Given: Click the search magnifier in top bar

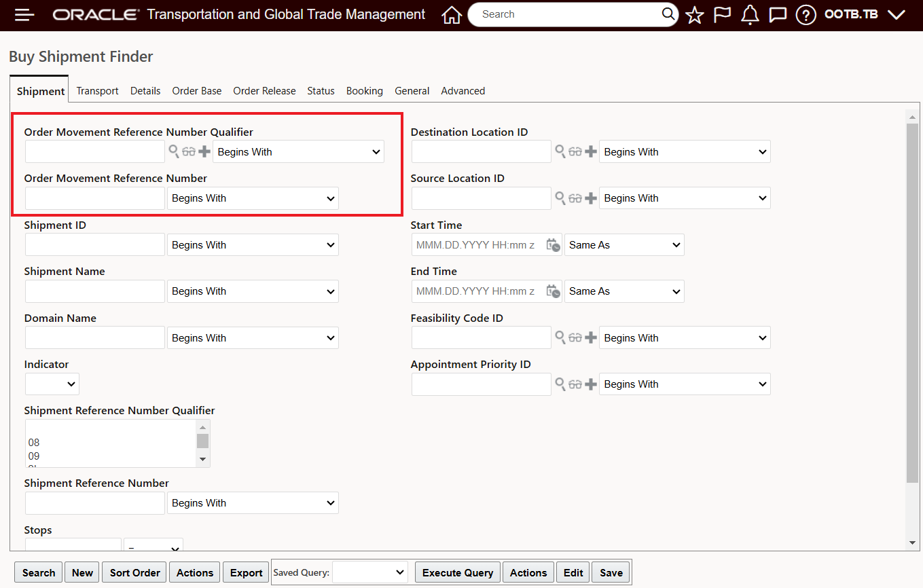Looking at the screenshot, I should (668, 14).
